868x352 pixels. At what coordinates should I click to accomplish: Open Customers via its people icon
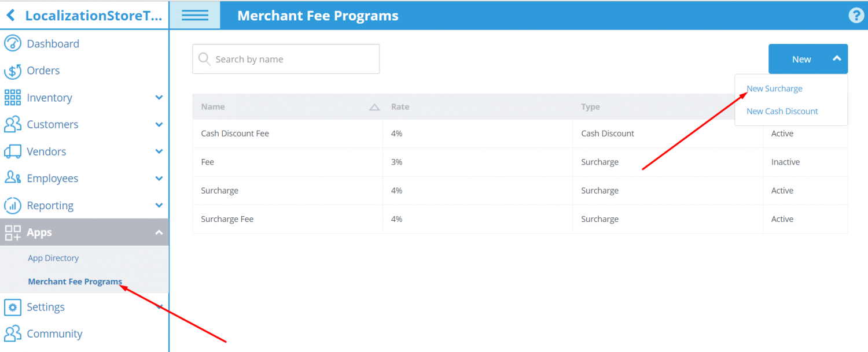point(12,124)
